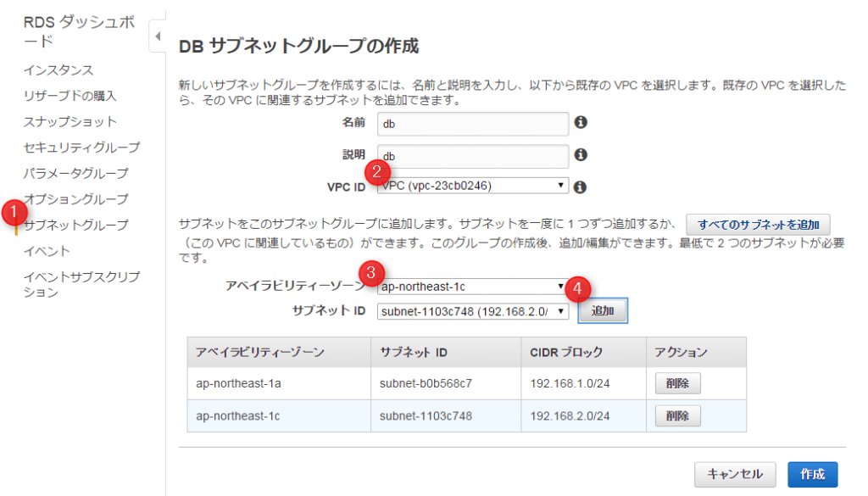The width and height of the screenshot is (868, 496).
Task: Click the info icon next to 説明 field
Action: pos(581,155)
